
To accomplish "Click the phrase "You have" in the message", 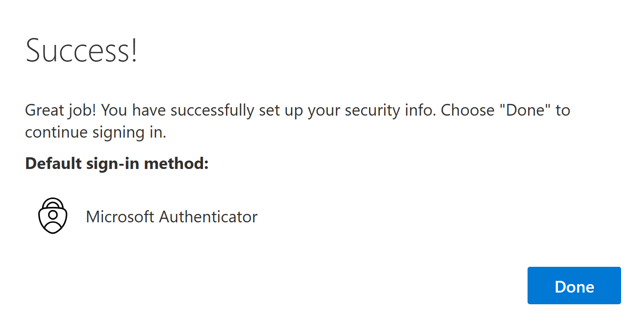I will 134,110.
